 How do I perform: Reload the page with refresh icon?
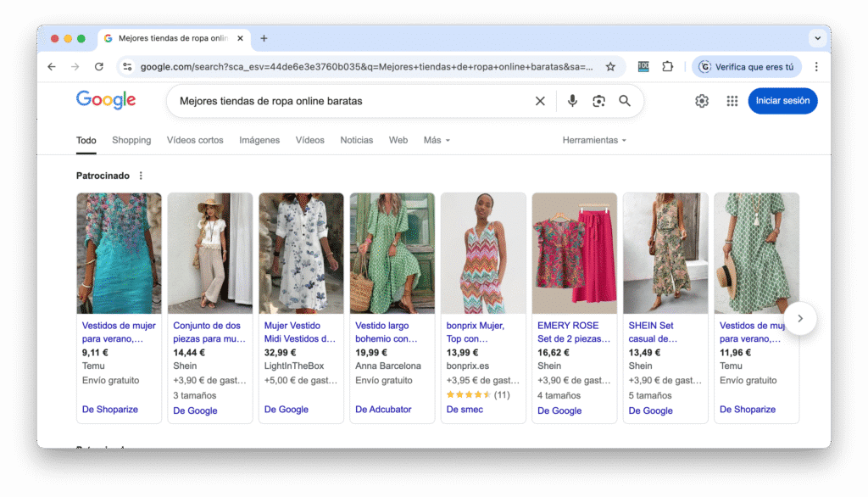coord(99,67)
